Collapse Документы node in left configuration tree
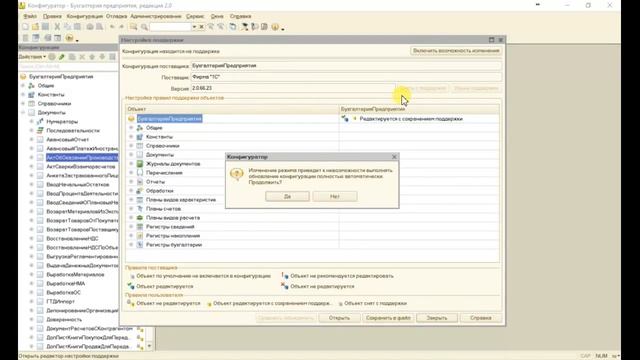Image resolution: width=640 pixels, height=360 pixels. (23, 113)
